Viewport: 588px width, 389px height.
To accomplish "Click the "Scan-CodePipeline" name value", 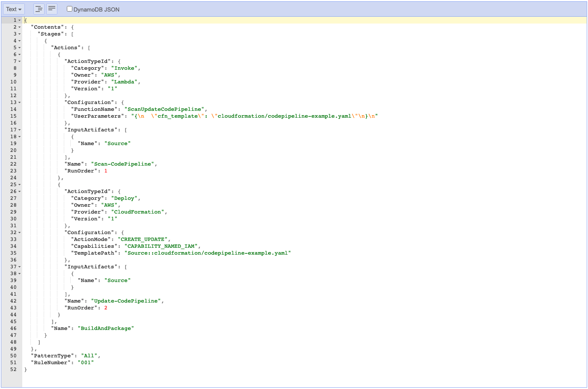I will pos(122,164).
